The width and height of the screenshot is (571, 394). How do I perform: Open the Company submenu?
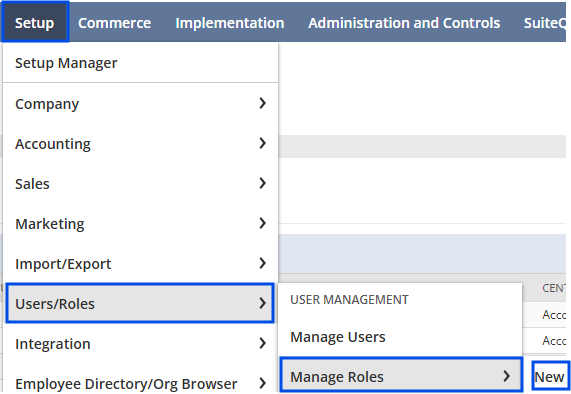[140, 104]
